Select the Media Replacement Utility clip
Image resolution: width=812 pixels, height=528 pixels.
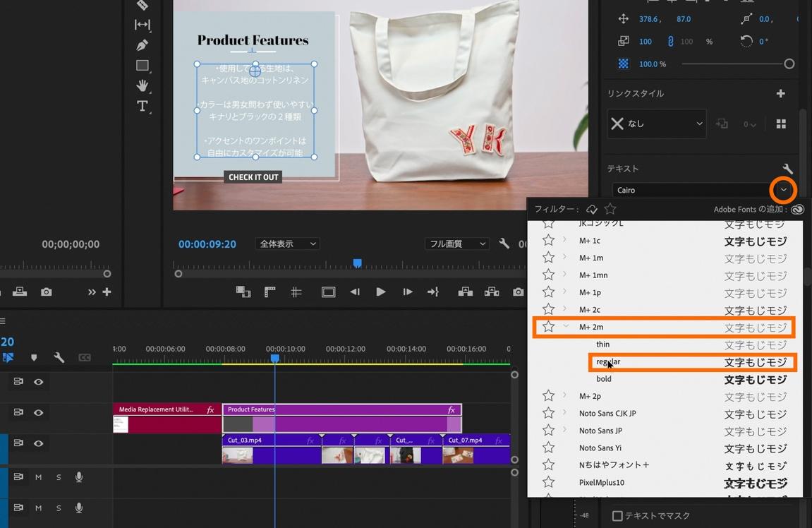166,418
